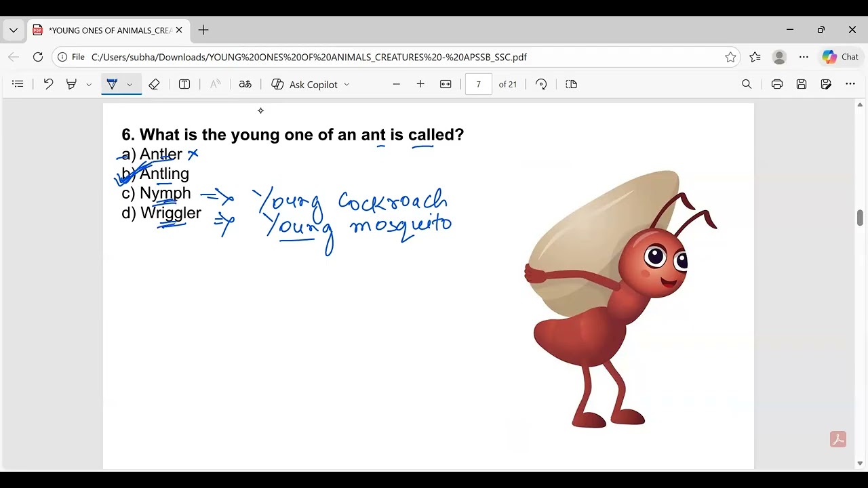Image resolution: width=868 pixels, height=488 pixels.
Task: Minimize the browser window
Action: pos(790,30)
